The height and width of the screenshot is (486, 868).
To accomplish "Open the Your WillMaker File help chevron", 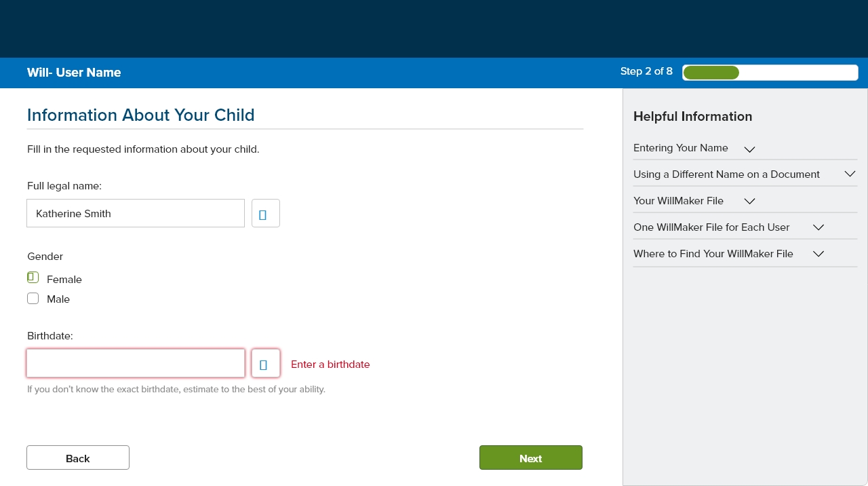I will pyautogui.click(x=749, y=202).
